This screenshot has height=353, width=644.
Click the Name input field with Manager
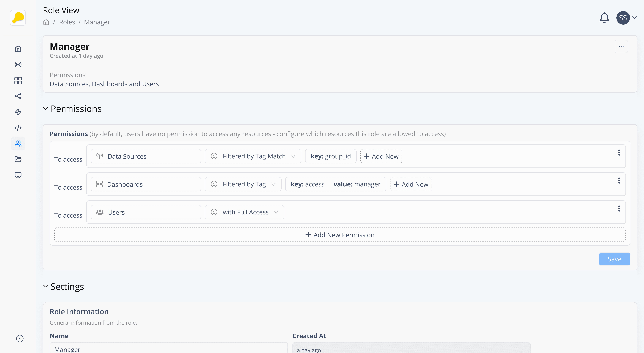coord(169,348)
